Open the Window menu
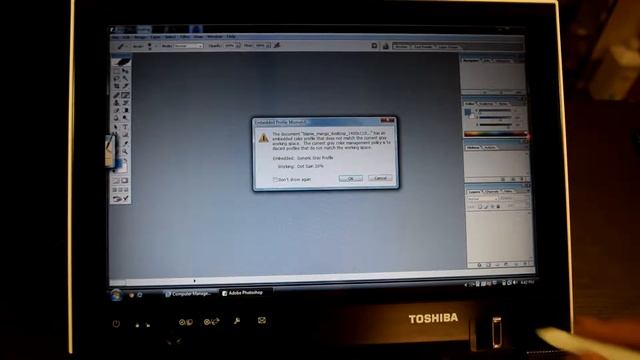Screen dimensions: 640x360 (215, 37)
